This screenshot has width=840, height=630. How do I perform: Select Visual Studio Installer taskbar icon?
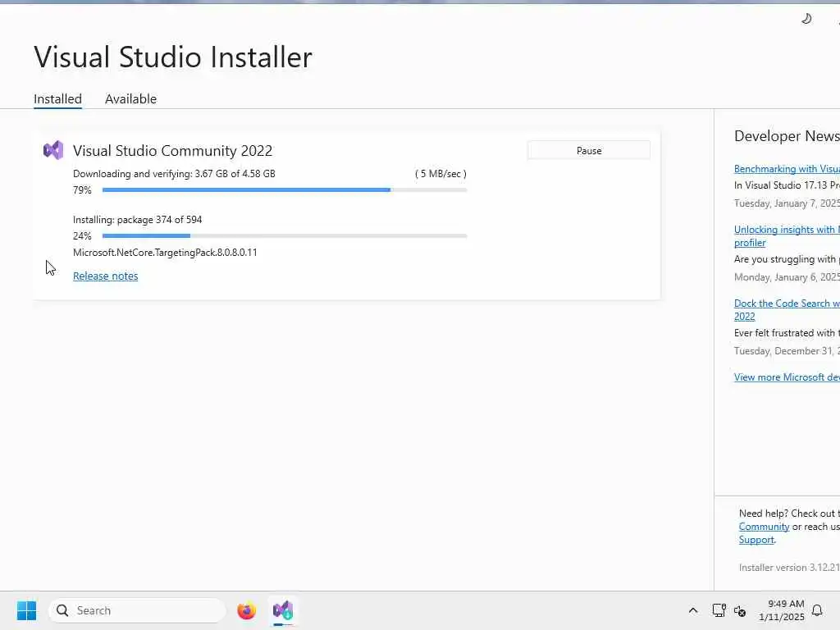click(283, 610)
